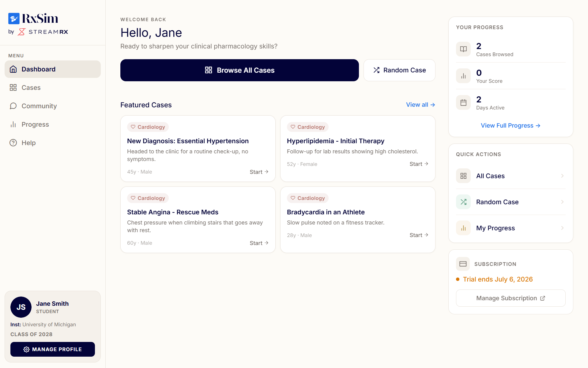
Task: Click the Trial ends July 6, 2026 text
Action: [498, 279]
